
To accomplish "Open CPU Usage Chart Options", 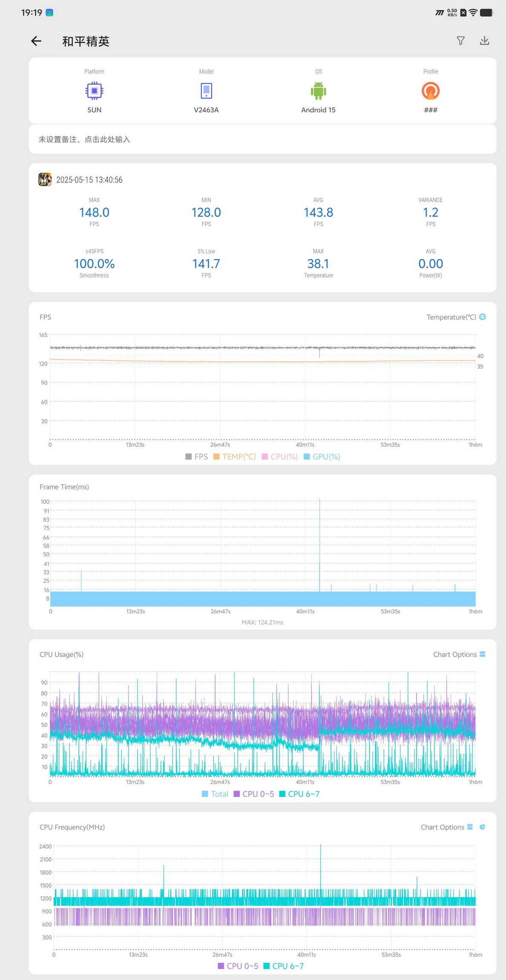I will tap(459, 654).
